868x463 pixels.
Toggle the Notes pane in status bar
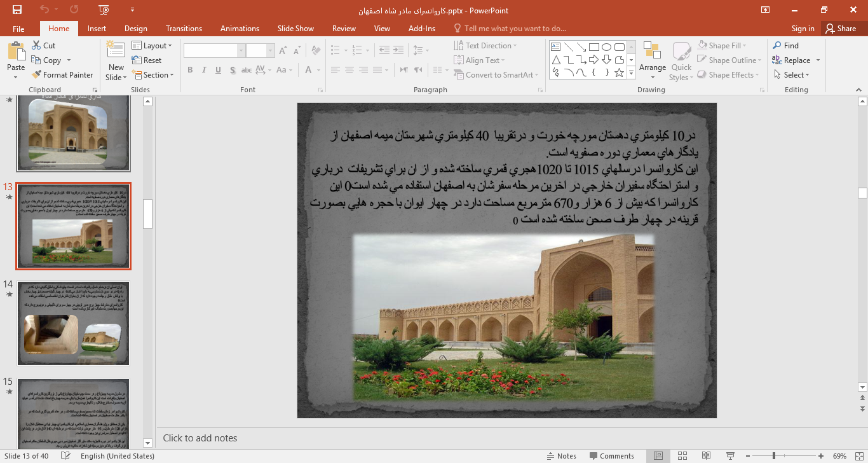click(561, 456)
